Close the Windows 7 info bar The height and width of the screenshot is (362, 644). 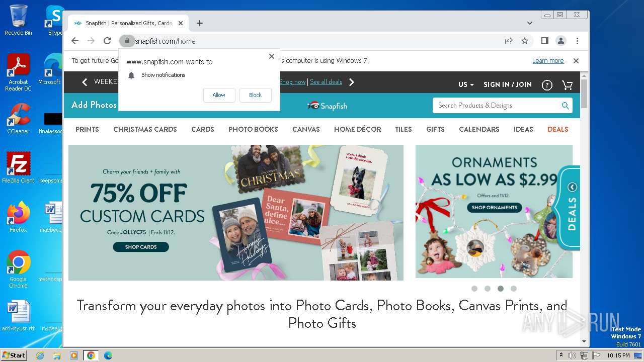576,61
